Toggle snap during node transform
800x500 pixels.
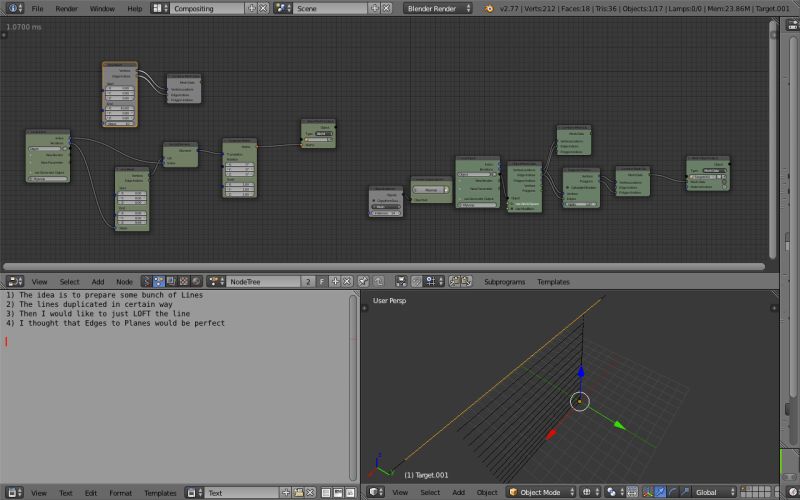(416, 281)
